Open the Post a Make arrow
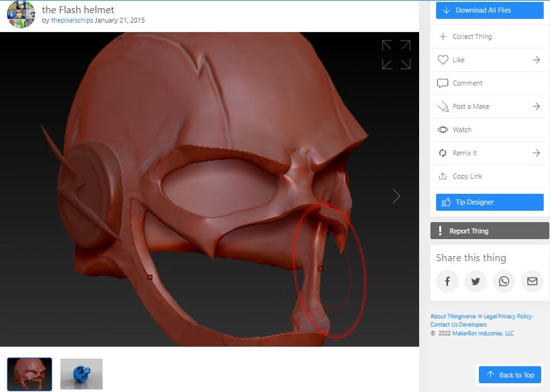Image resolution: width=550 pixels, height=392 pixels. pyautogui.click(x=536, y=106)
